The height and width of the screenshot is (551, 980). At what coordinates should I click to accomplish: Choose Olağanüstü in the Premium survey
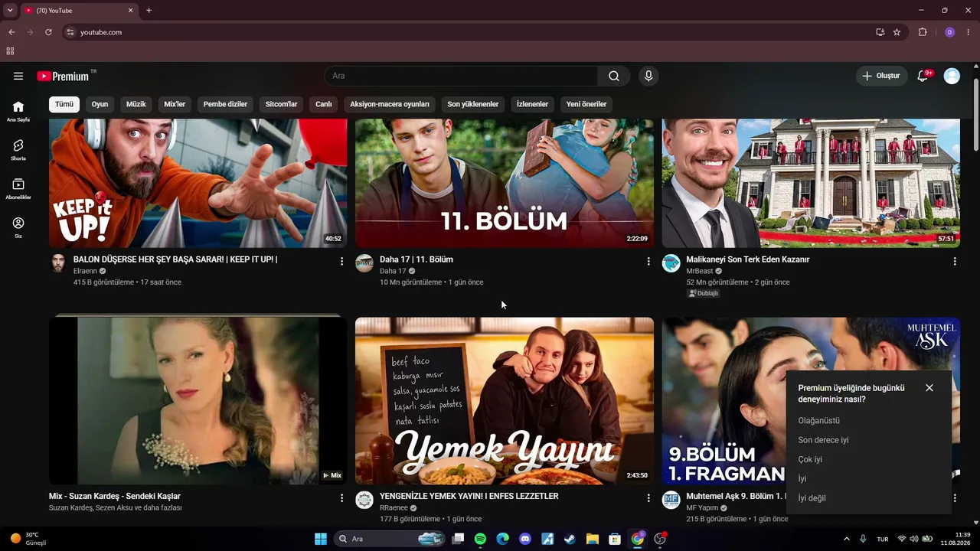point(818,421)
